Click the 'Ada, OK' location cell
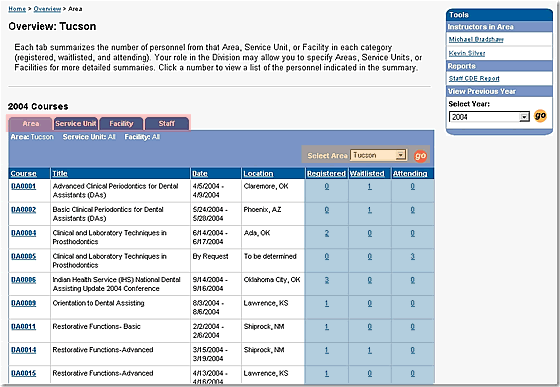The image size is (560, 387). pos(257,233)
